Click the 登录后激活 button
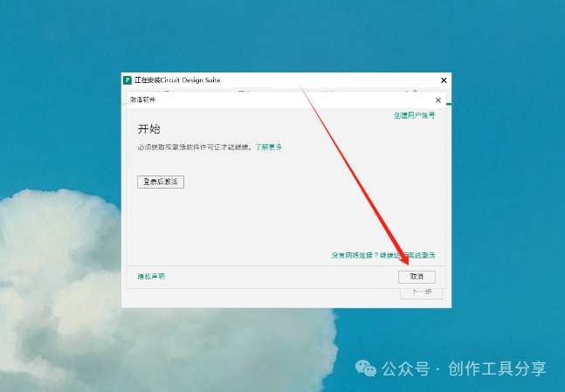This screenshot has height=392, width=565. [x=161, y=182]
